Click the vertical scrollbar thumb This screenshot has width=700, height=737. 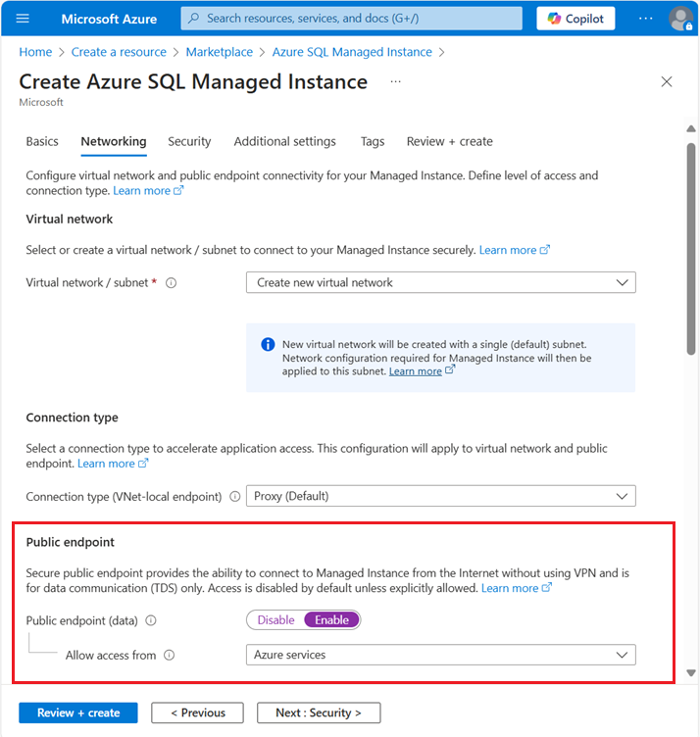[690, 249]
